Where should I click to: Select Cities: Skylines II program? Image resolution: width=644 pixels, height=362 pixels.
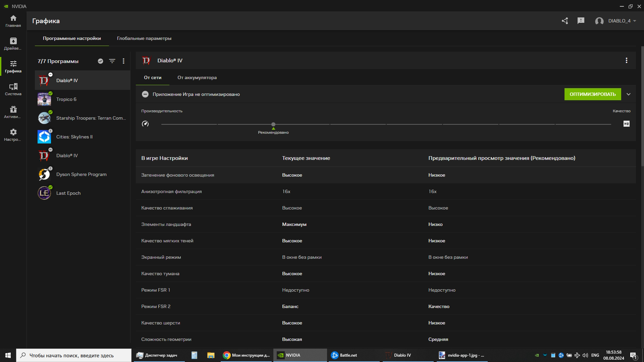(83, 137)
